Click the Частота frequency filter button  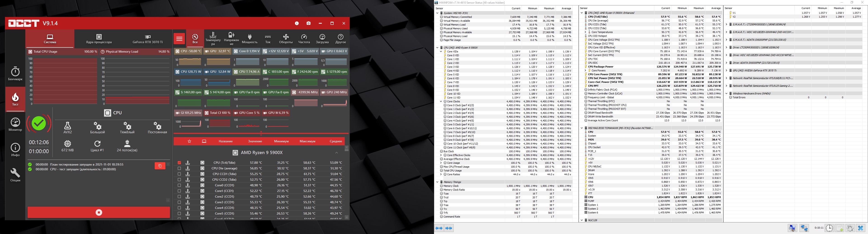(x=304, y=39)
